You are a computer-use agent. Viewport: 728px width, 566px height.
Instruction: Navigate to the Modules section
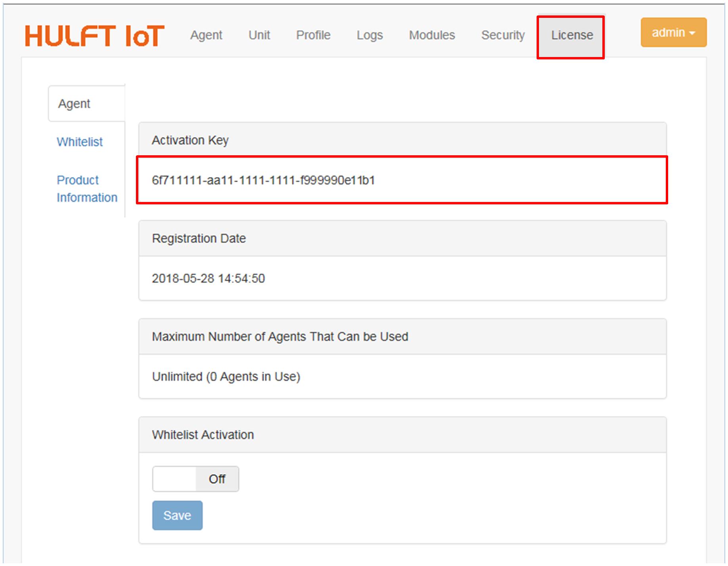point(432,35)
